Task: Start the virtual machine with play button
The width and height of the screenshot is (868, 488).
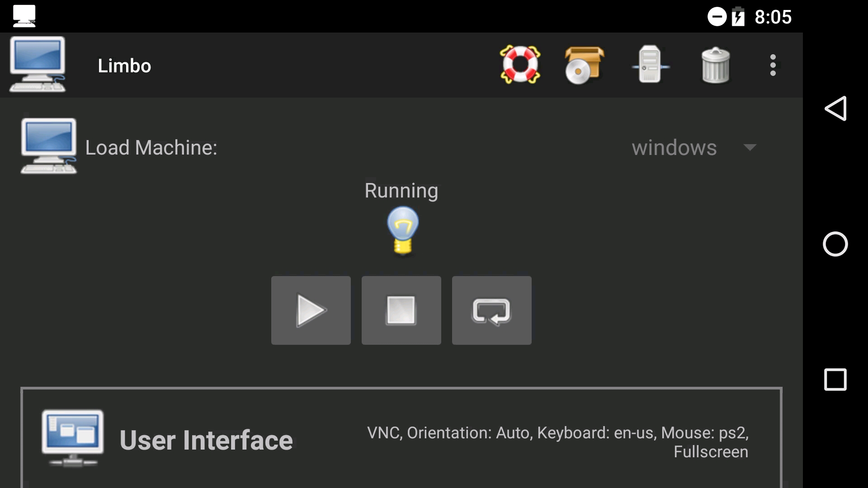Action: coord(311,310)
